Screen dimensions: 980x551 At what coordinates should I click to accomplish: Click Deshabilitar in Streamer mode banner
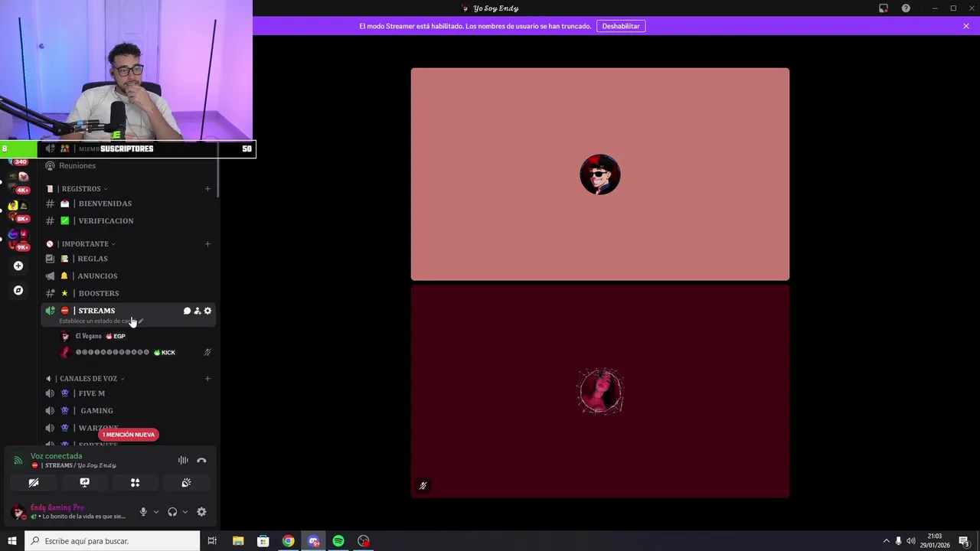(620, 26)
